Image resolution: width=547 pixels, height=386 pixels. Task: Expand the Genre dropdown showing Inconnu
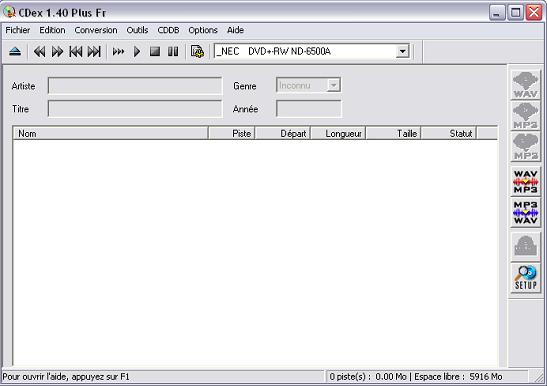[x=334, y=85]
